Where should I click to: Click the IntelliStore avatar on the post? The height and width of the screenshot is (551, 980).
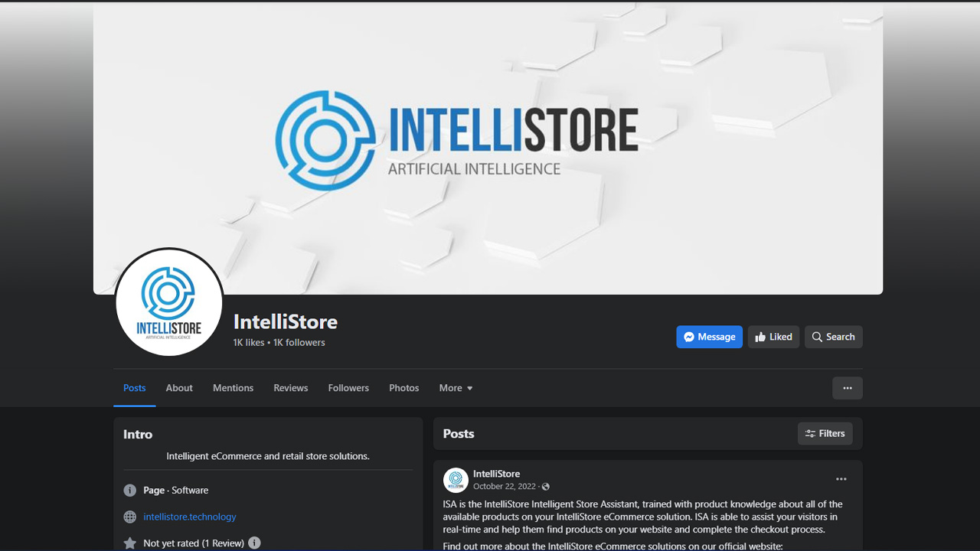[456, 480]
